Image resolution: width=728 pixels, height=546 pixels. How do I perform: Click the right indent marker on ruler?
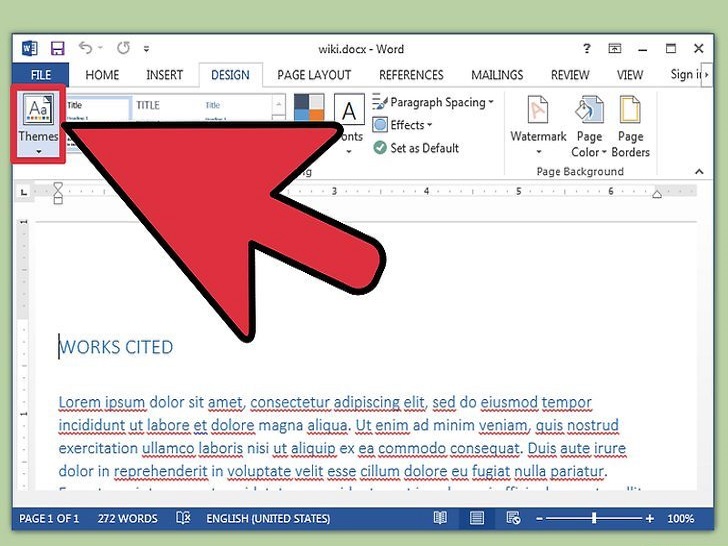coord(657,194)
